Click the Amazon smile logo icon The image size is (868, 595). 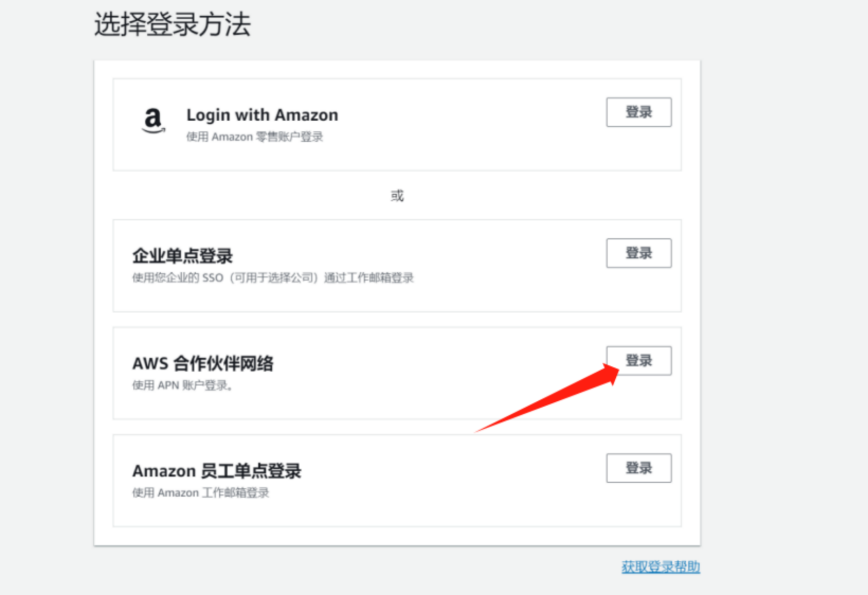pos(153,121)
